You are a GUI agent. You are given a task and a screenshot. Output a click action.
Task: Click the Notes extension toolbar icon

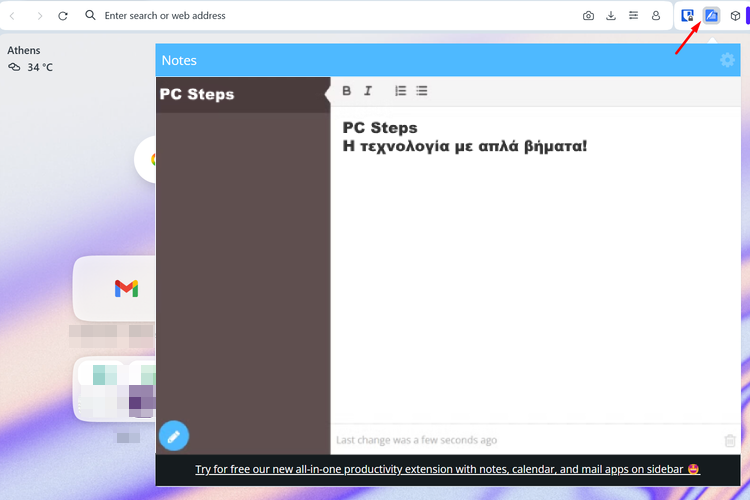click(711, 16)
